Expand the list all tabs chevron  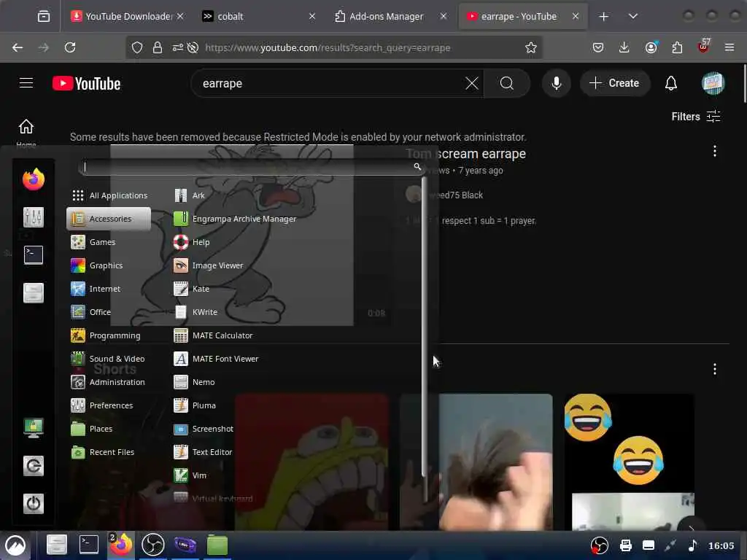pyautogui.click(x=632, y=16)
